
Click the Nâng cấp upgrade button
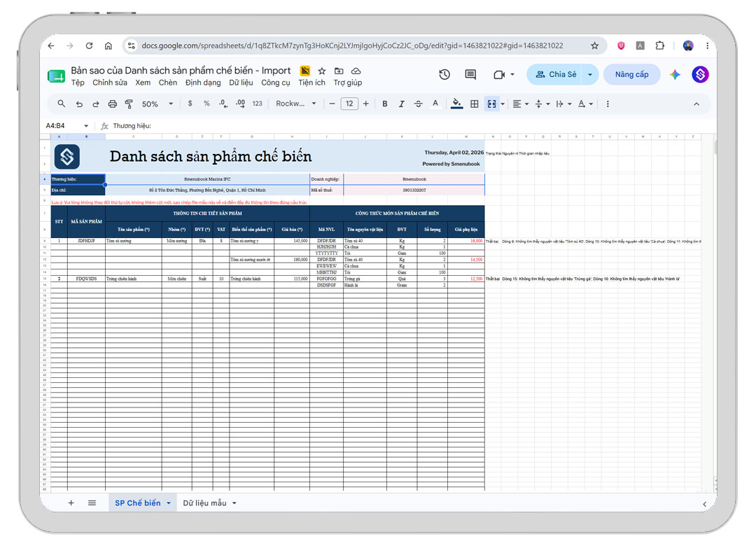click(631, 74)
